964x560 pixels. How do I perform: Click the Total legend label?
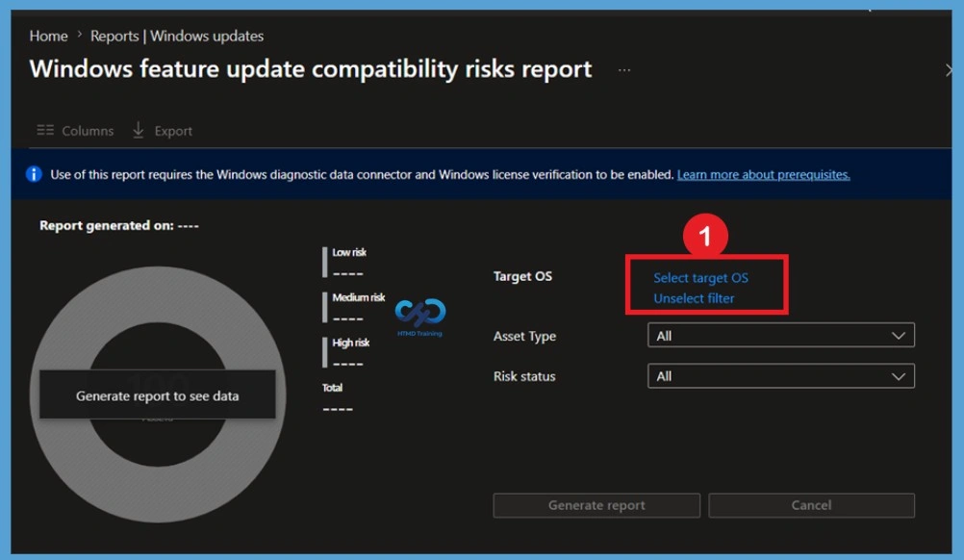pos(332,388)
